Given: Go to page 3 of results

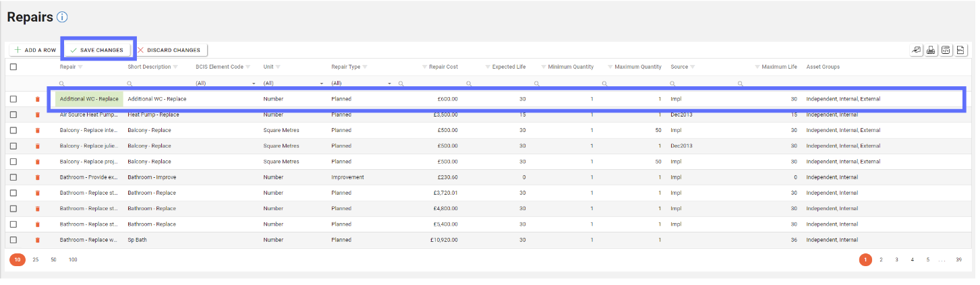Looking at the screenshot, I should [896, 259].
